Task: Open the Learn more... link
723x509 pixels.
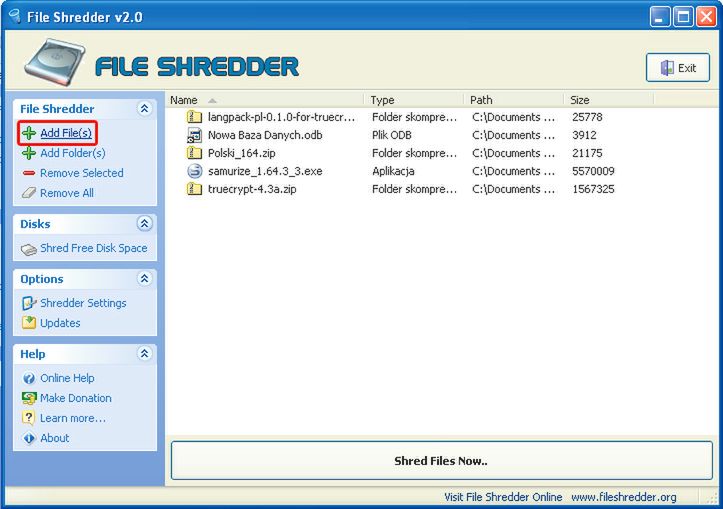Action: (73, 418)
